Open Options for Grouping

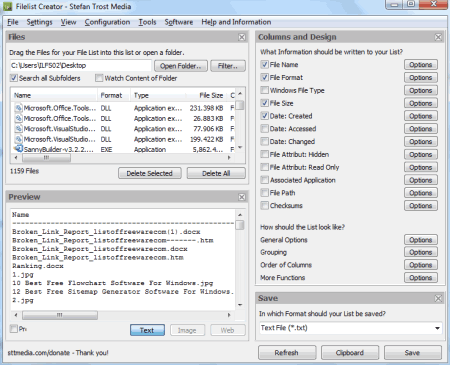tap(421, 252)
